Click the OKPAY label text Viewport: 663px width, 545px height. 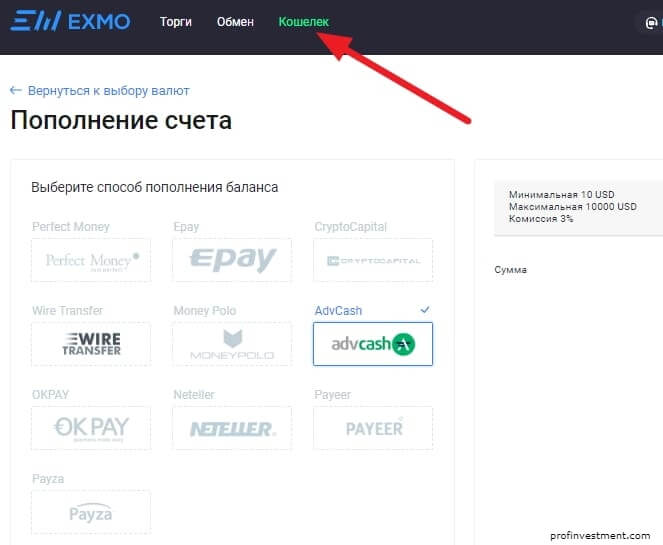pyautogui.click(x=50, y=394)
